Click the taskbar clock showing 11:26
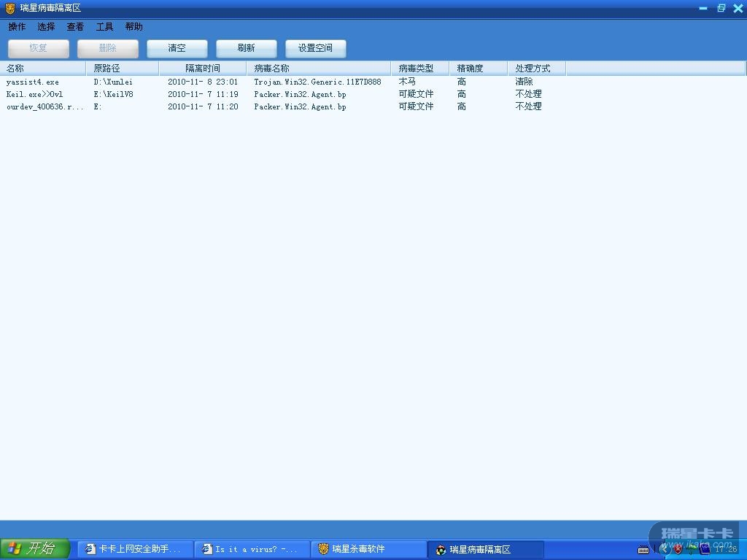Screen dimensions: 747x560 coord(726,550)
